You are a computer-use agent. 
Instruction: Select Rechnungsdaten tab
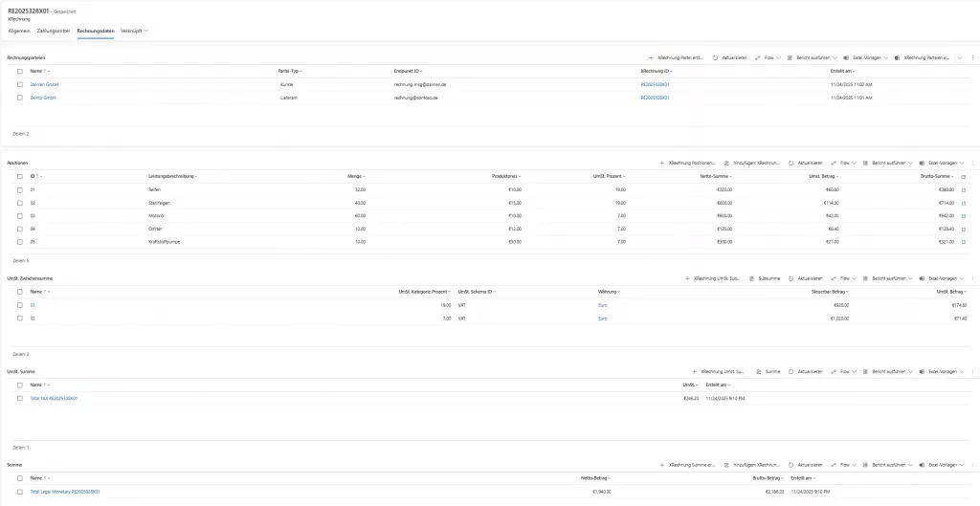pyautogui.click(x=96, y=31)
